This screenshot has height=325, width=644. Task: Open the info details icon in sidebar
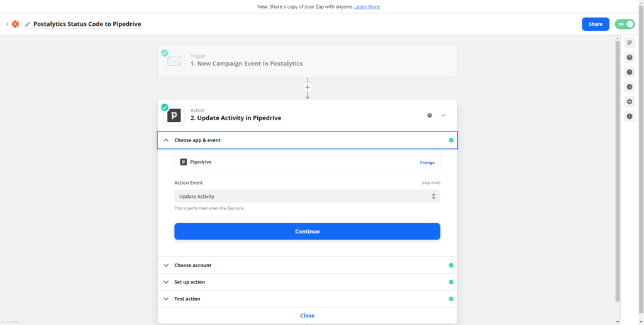(x=629, y=116)
